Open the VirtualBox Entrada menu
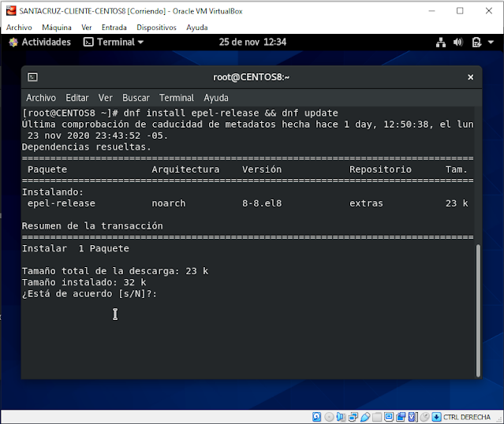Screen dimensions: 504x424 (114, 28)
